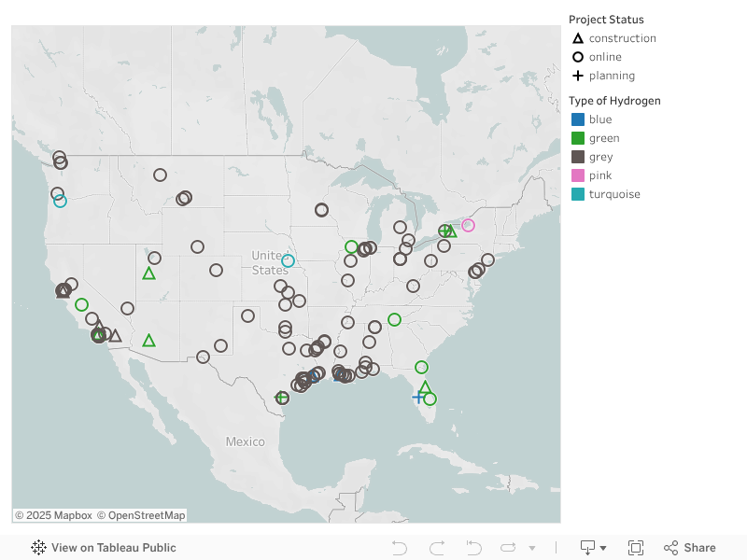Click the Undo arrow icon

(x=400, y=548)
